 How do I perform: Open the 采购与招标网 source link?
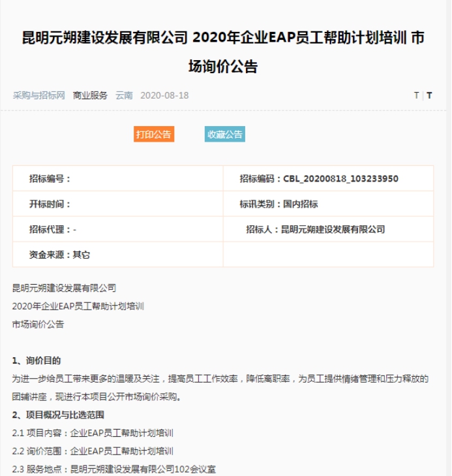point(39,95)
